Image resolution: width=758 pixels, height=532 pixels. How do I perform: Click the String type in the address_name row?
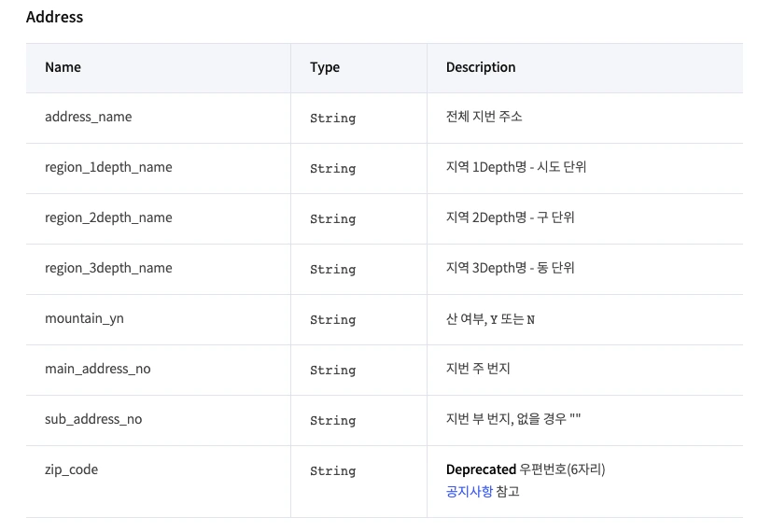tap(332, 119)
